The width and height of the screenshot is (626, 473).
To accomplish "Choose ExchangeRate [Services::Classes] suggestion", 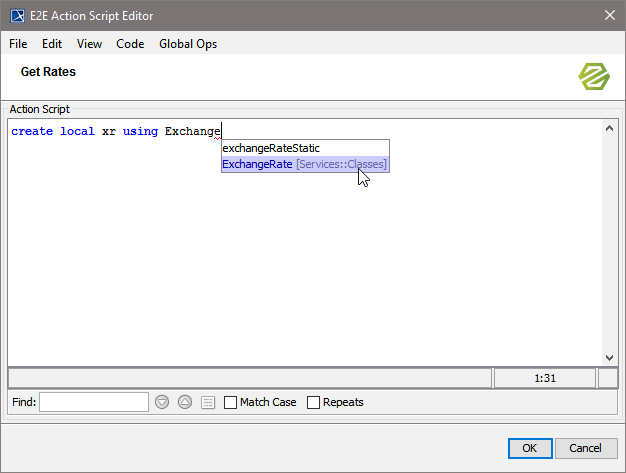I will pos(303,164).
